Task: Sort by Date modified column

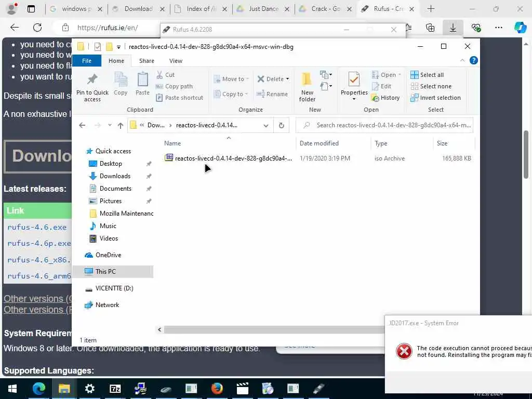Action: click(319, 143)
